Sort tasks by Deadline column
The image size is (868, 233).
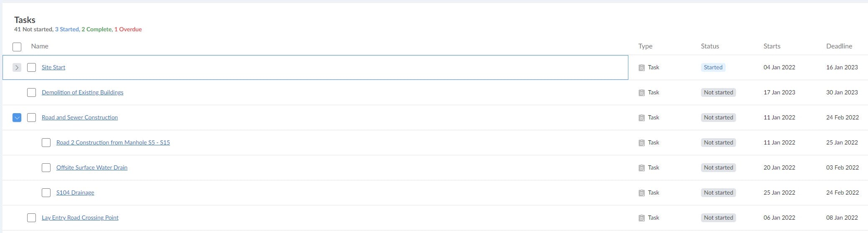(x=839, y=46)
